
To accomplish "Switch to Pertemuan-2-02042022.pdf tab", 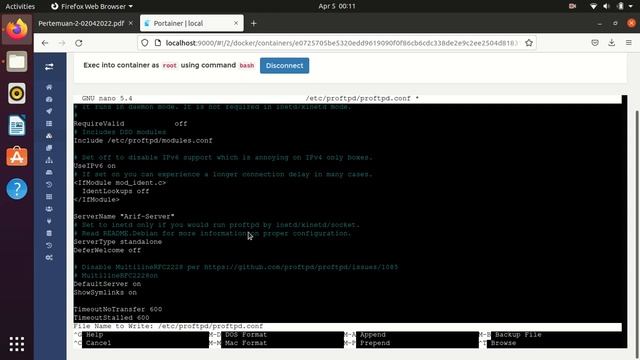I will [x=81, y=24].
